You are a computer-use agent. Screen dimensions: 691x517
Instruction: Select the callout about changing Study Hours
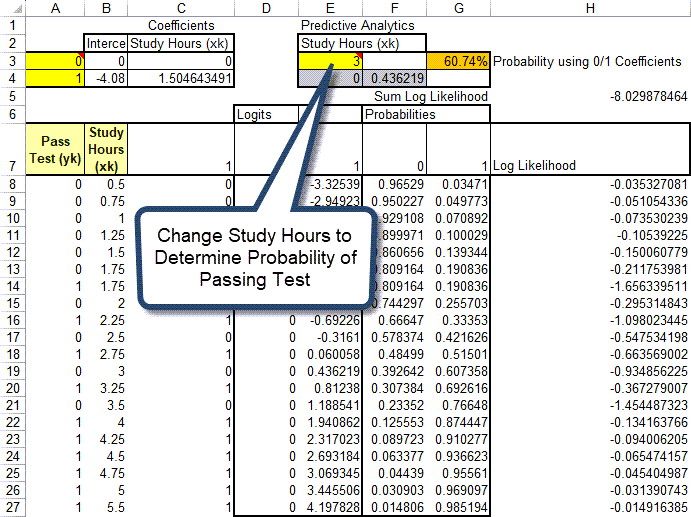click(x=255, y=258)
